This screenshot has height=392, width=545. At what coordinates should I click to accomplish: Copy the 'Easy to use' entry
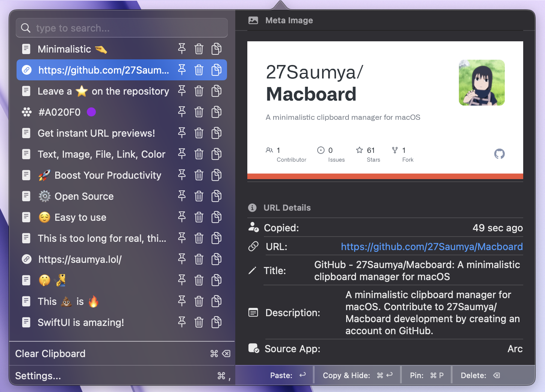(x=216, y=217)
